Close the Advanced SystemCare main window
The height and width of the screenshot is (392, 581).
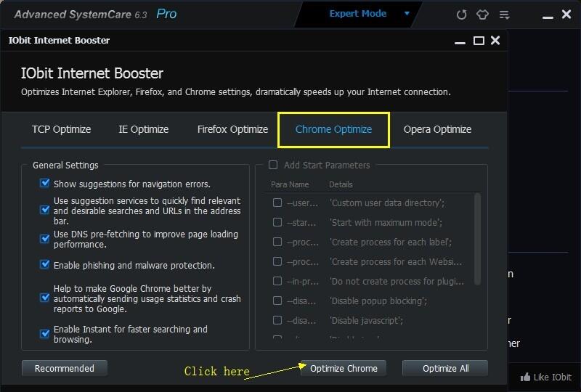click(566, 15)
